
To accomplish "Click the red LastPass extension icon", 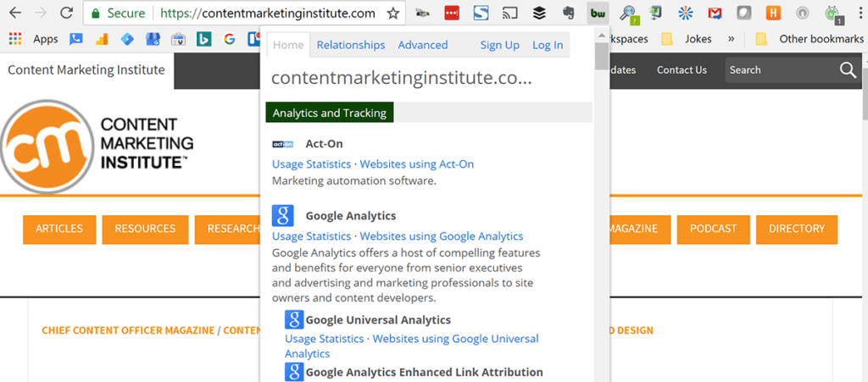I will 453,14.
